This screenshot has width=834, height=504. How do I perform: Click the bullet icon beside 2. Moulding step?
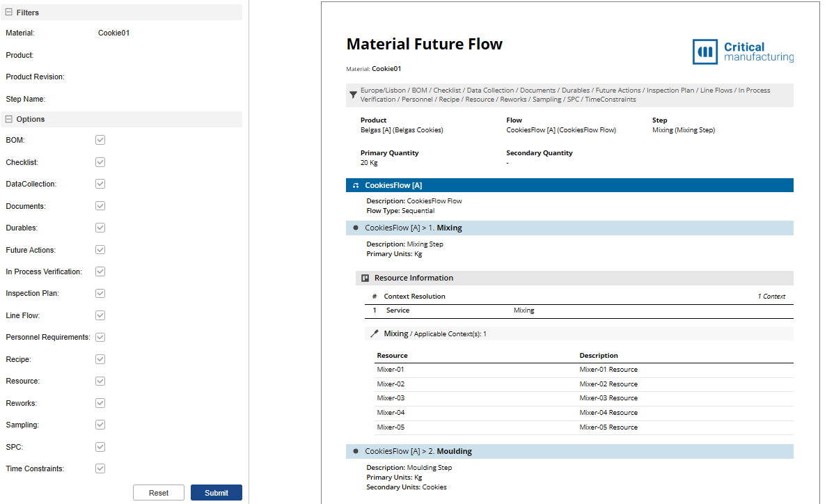(x=356, y=451)
